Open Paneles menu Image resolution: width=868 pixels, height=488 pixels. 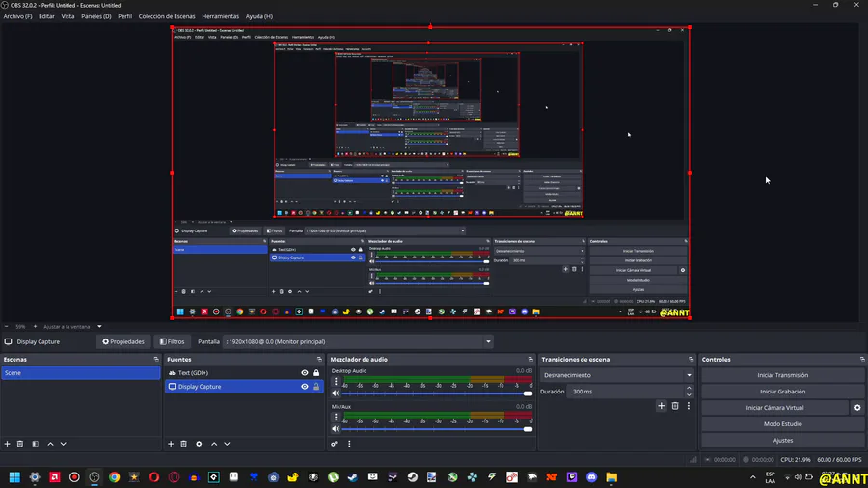click(96, 16)
